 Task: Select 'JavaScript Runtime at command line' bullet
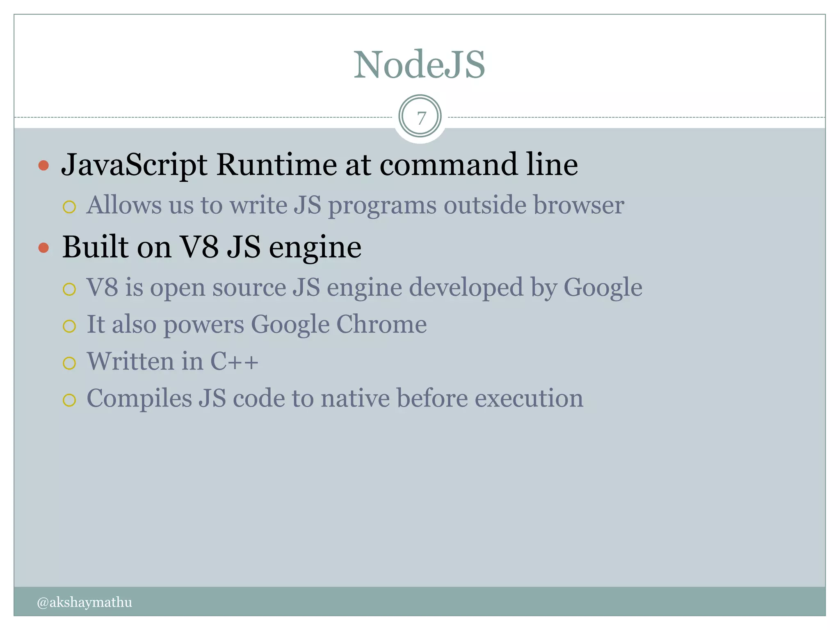pos(320,165)
